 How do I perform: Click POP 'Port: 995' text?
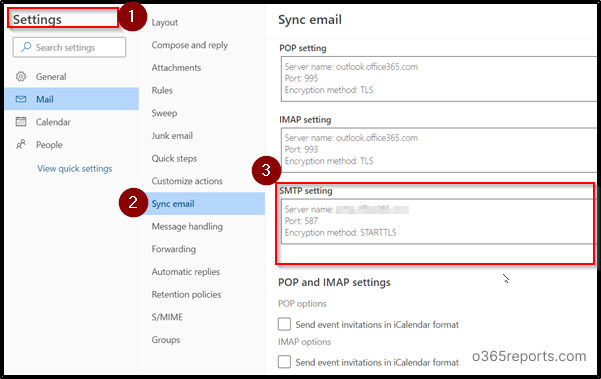(301, 78)
